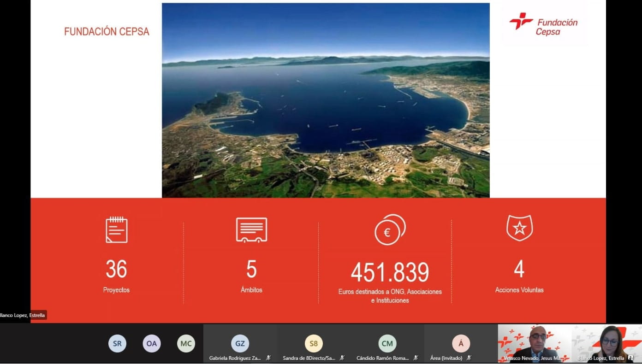Click the number 36 on slide

click(116, 270)
